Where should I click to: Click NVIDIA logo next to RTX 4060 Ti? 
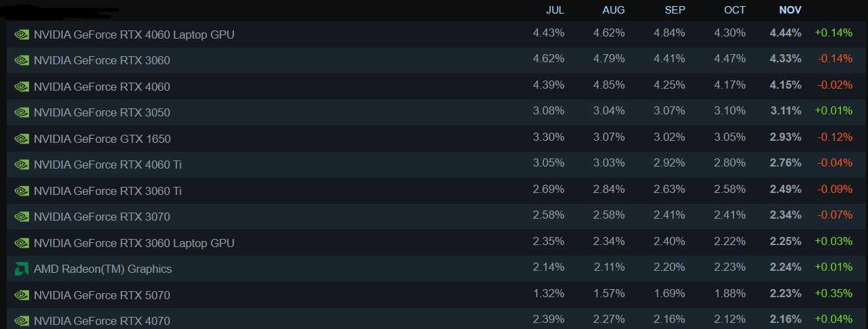(22, 164)
